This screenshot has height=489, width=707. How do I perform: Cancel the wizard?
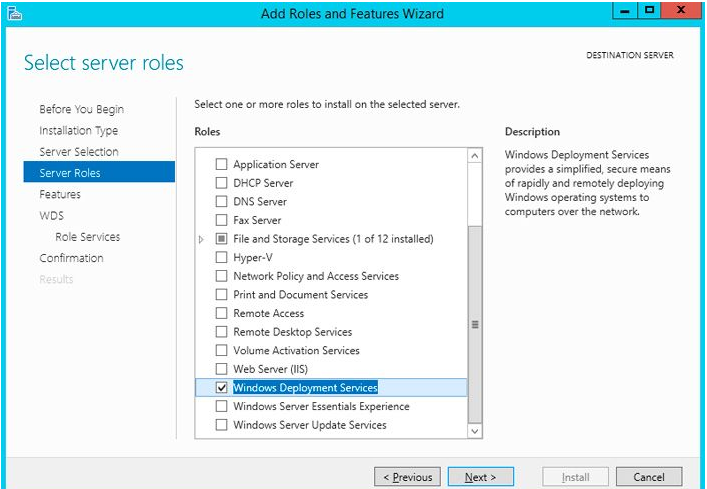point(649,477)
